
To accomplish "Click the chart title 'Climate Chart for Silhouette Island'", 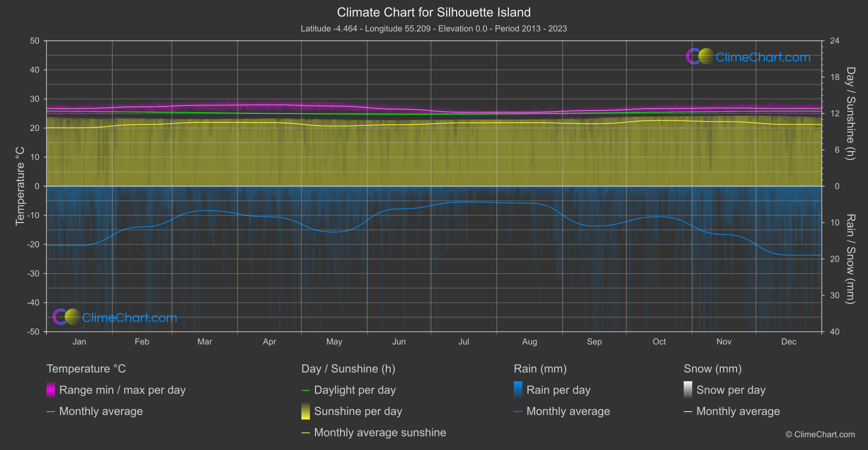I will (434, 13).
